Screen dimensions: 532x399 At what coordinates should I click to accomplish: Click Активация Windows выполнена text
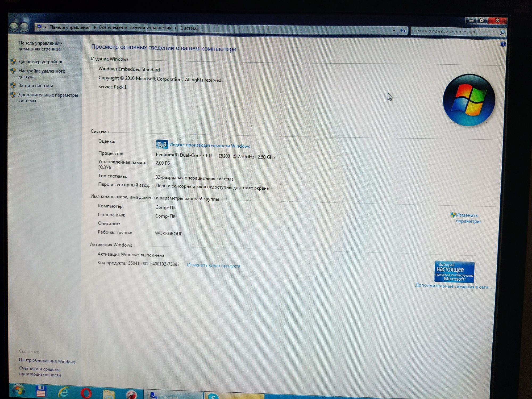131,255
